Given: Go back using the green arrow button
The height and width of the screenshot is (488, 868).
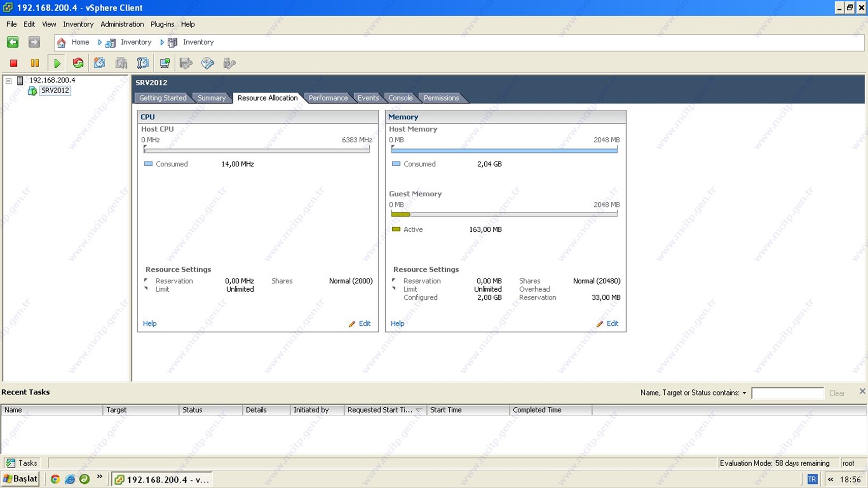Looking at the screenshot, I should tap(13, 42).
